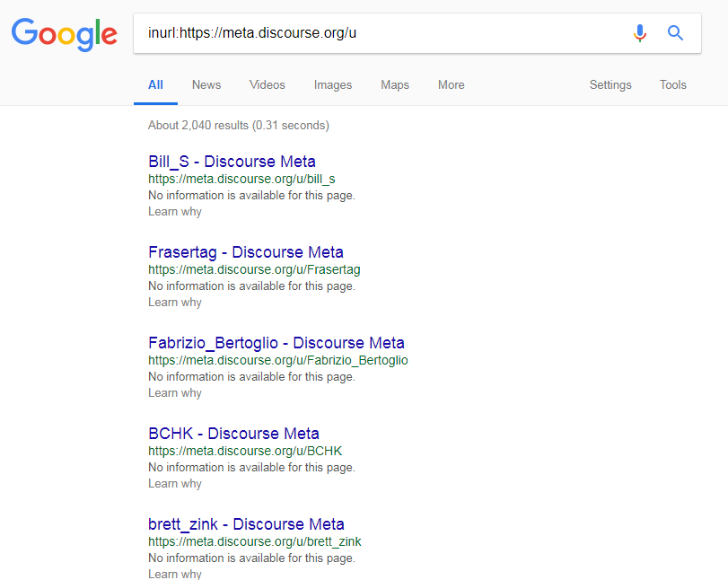
Task: Click the 'About 2,040 results' count text
Action: tap(239, 126)
